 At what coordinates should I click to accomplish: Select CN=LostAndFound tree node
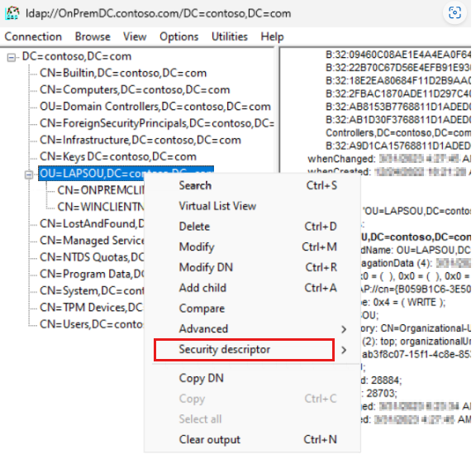point(92,223)
